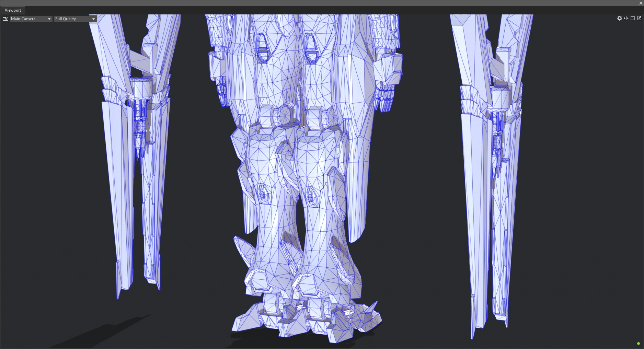Viewport: 644px width, 349px height.
Task: Select the Viewport tab
Action: (13, 10)
